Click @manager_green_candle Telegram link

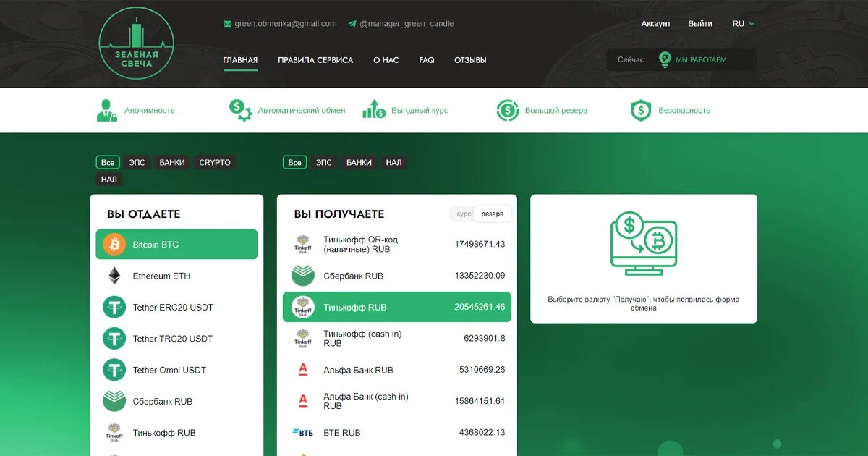pos(407,24)
